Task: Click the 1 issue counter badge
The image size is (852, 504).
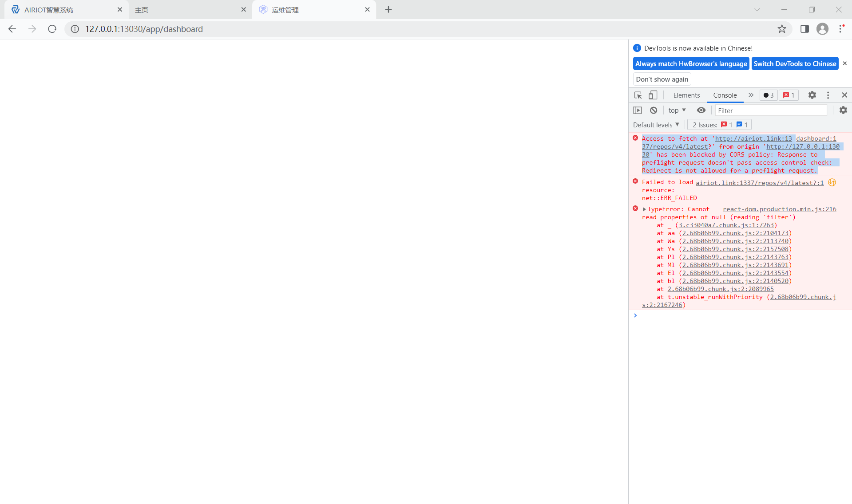Action: [x=789, y=95]
